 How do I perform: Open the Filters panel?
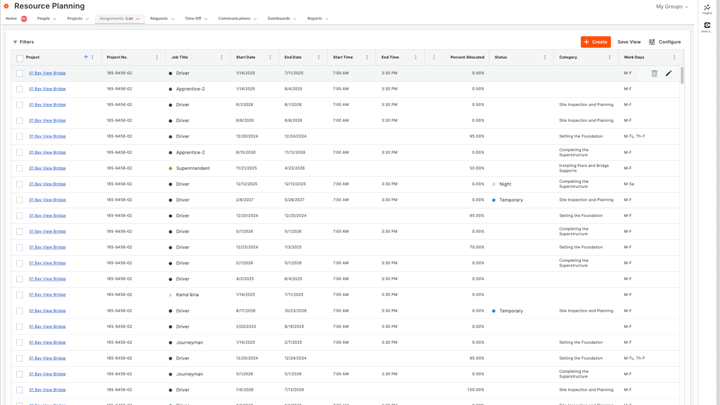tap(23, 42)
